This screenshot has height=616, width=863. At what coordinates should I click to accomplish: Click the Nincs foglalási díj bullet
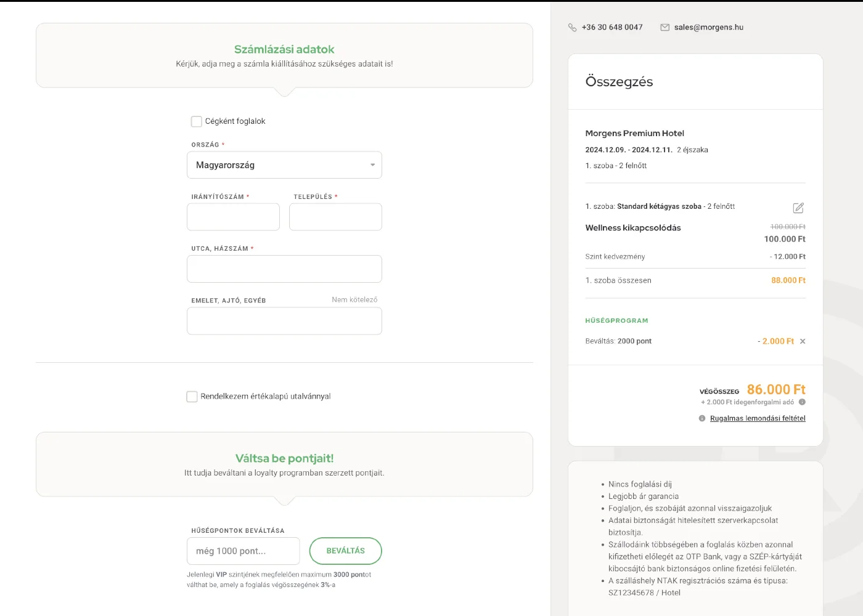tap(640, 484)
